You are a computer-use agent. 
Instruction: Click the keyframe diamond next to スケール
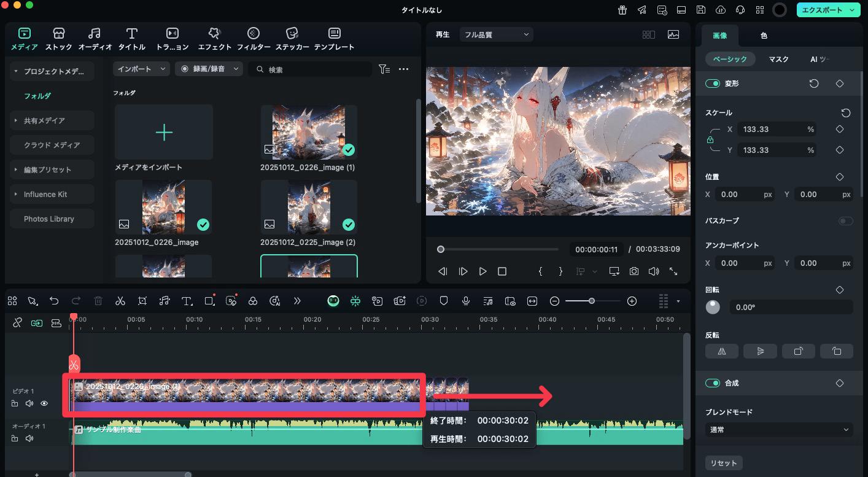[x=840, y=129]
